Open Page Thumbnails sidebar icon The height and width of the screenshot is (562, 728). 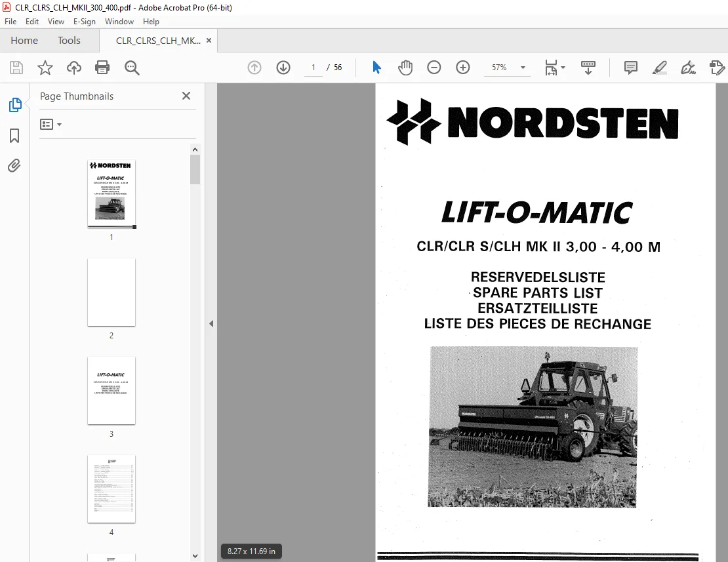(x=15, y=105)
